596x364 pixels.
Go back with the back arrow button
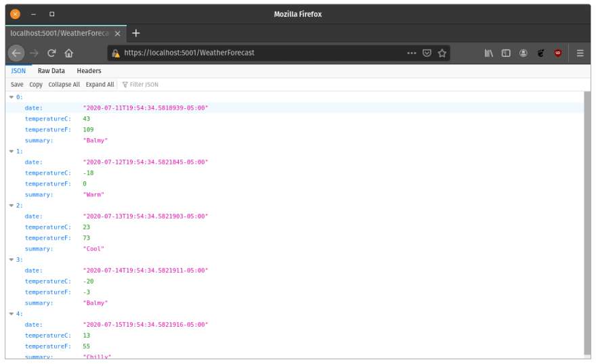click(x=16, y=53)
